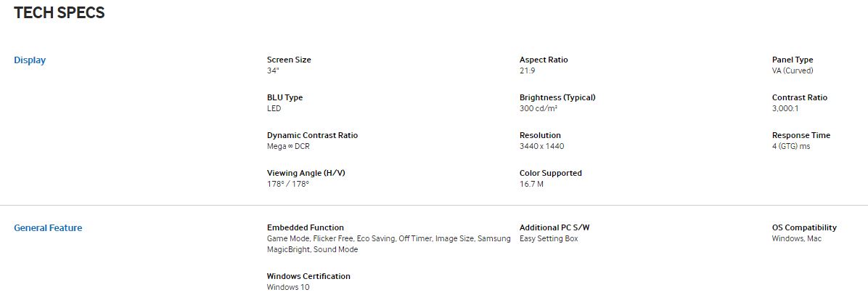This screenshot has height=303, width=868.
Task: Click the 34" screen size value
Action: tap(273, 70)
